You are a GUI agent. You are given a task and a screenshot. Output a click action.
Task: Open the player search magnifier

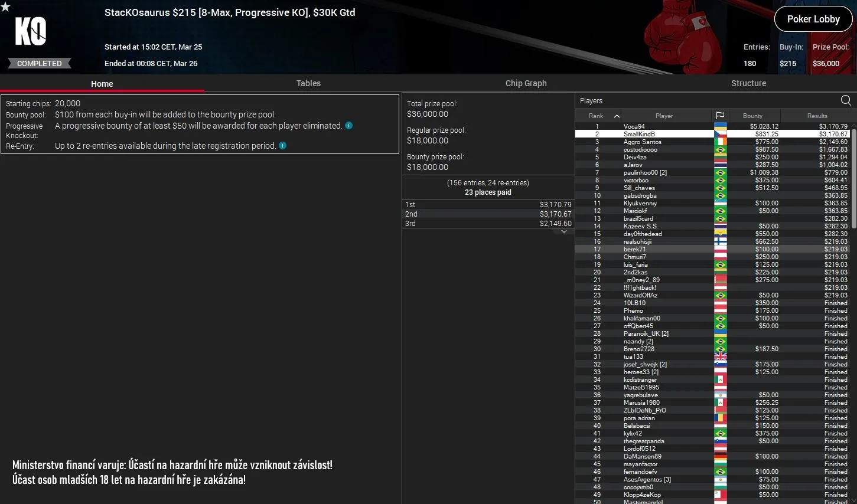coord(846,100)
